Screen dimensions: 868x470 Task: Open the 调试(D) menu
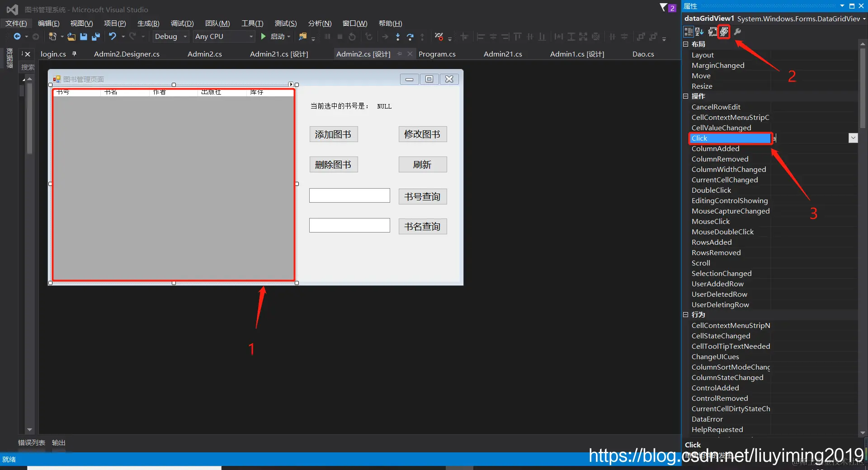(182, 23)
